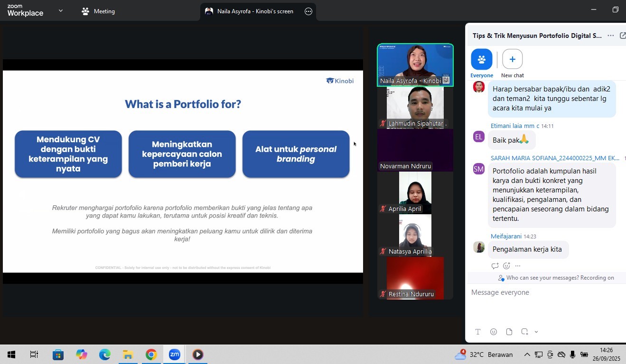Attach a file to the chat message
The image size is (626, 364).
tap(509, 332)
